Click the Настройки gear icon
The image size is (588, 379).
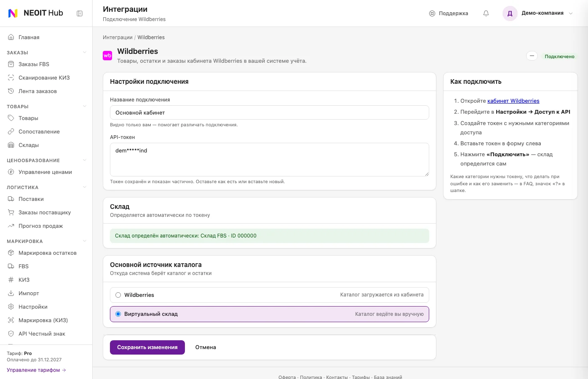tap(11, 307)
